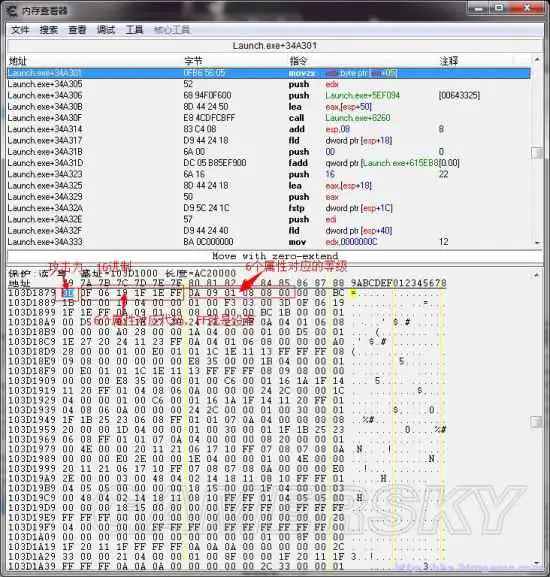The width and height of the screenshot is (550, 577).
Task: Click the Launch.exe+34A301 address header bar
Action: click(274, 46)
